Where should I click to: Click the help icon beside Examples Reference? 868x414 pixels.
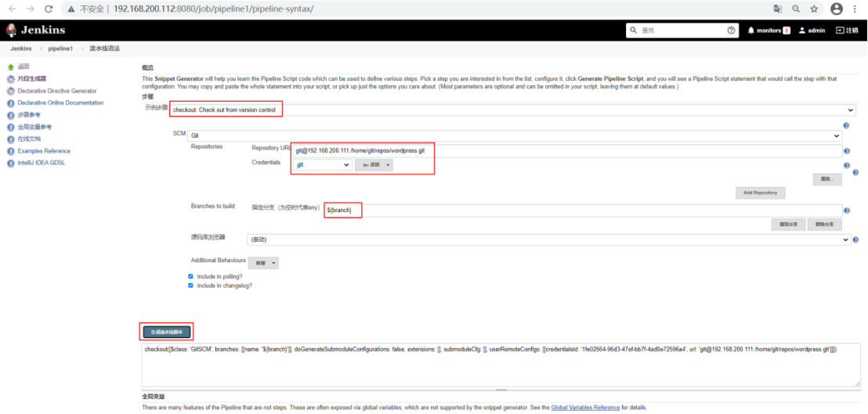click(x=10, y=151)
